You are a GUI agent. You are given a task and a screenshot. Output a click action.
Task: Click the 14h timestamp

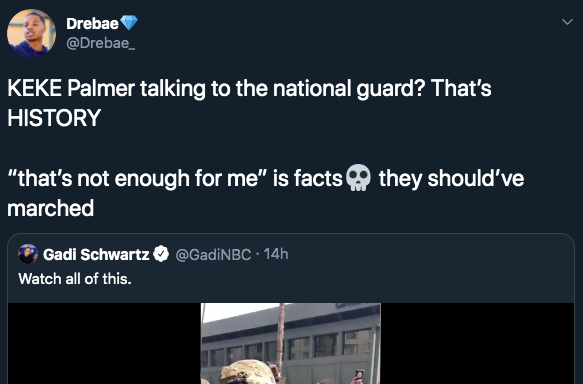[x=276, y=254]
